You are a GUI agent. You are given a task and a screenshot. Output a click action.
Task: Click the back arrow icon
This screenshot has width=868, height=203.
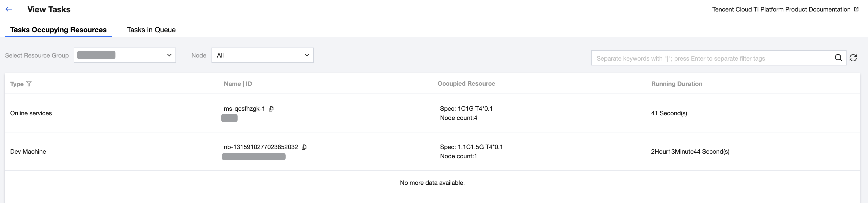[x=9, y=9]
